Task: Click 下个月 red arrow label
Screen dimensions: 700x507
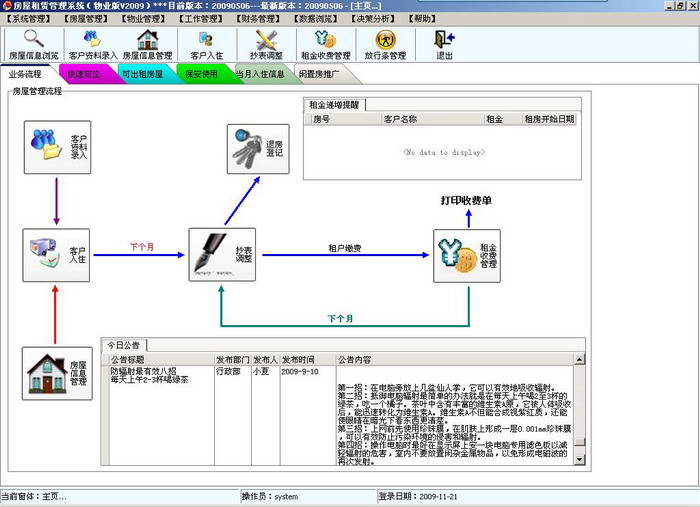Action: tap(142, 247)
